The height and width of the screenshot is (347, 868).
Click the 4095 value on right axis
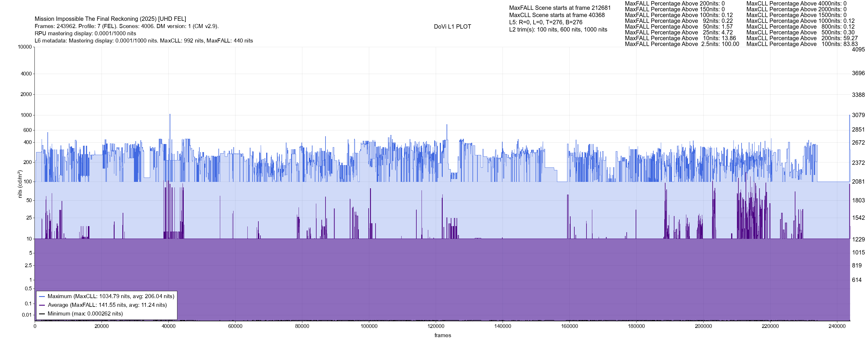coord(858,49)
